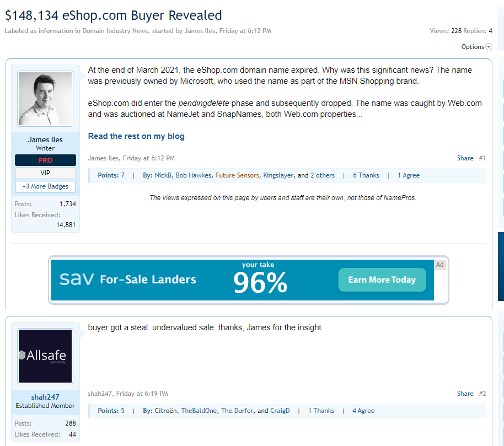Screen dimensions: 504x446
Task: Click 4 Agree on second post
Action: (x=363, y=411)
